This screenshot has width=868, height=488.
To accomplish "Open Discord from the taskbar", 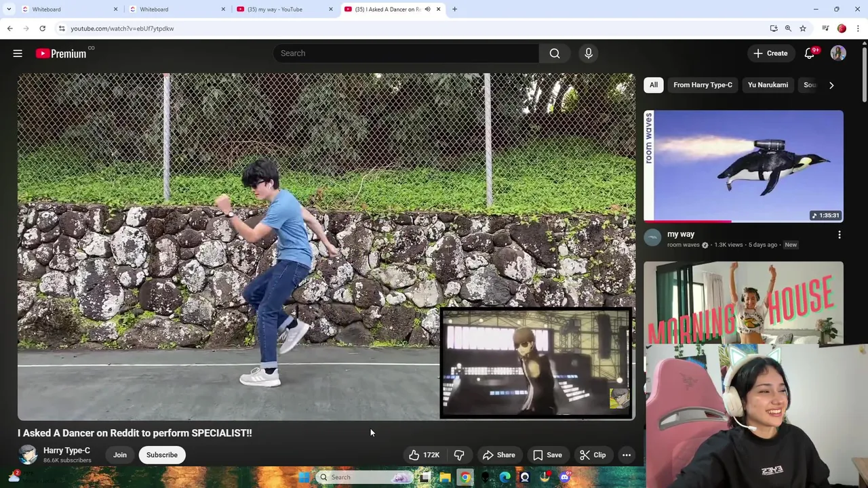I will pyautogui.click(x=565, y=477).
